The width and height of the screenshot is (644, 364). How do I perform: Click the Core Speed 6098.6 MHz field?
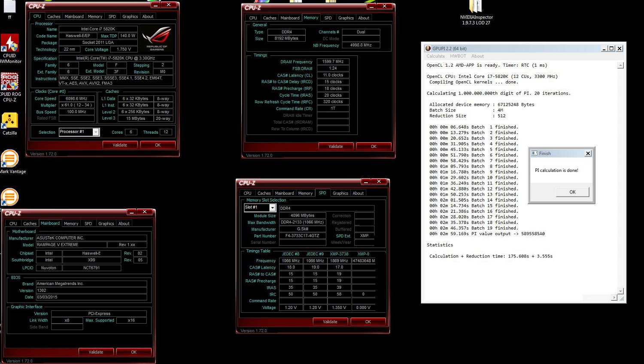pyautogui.click(x=76, y=98)
